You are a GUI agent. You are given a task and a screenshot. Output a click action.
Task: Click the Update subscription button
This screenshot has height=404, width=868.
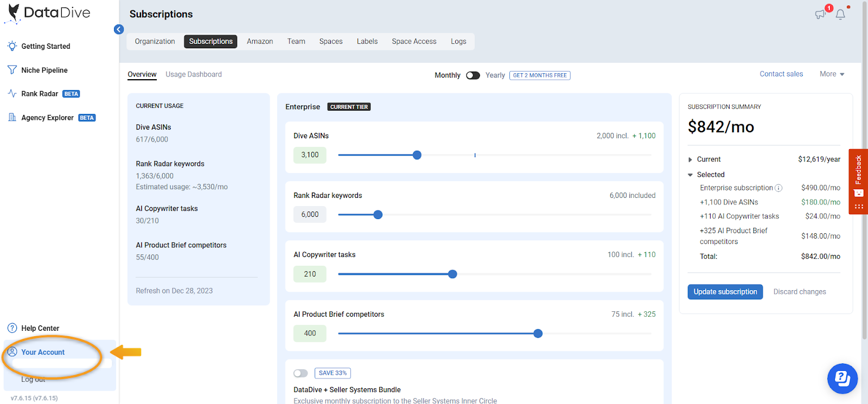click(725, 292)
